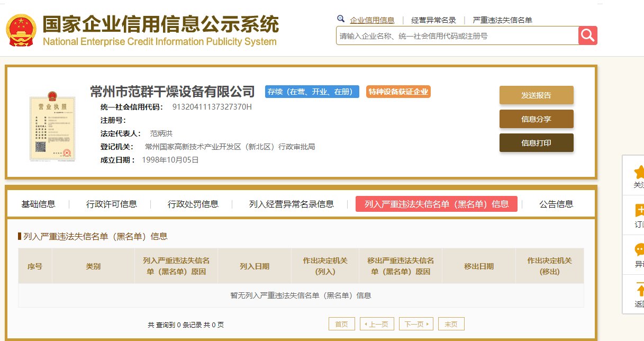The image size is (644, 341).
Task: Click the 作出决定机关（移出） column header
Action: click(550, 266)
